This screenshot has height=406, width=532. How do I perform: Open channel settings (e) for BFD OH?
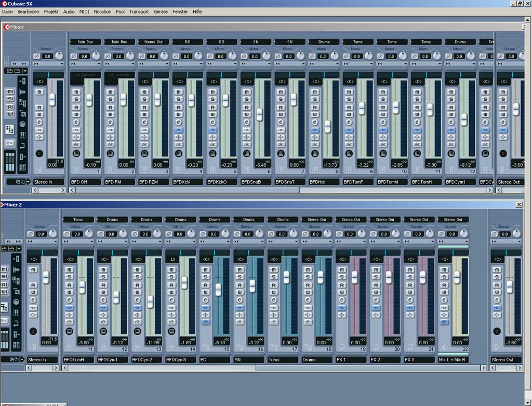(x=76, y=122)
